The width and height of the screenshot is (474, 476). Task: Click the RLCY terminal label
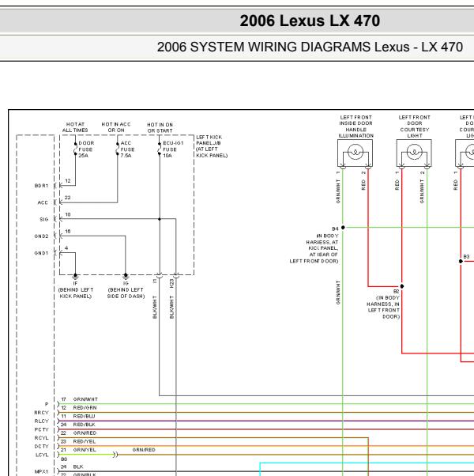point(41,421)
